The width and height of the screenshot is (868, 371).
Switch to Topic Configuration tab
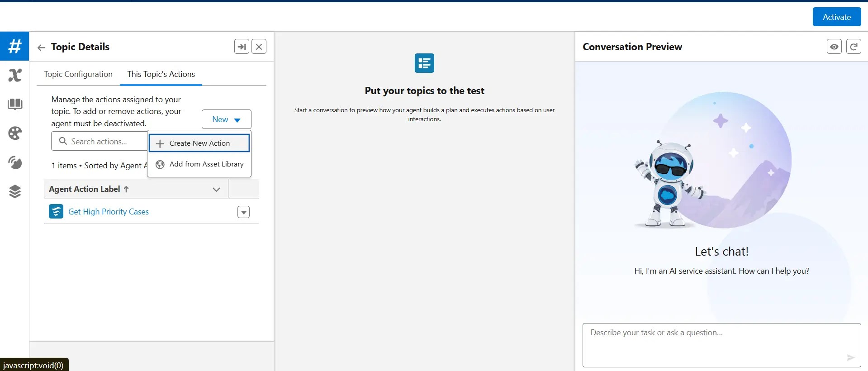pyautogui.click(x=78, y=74)
